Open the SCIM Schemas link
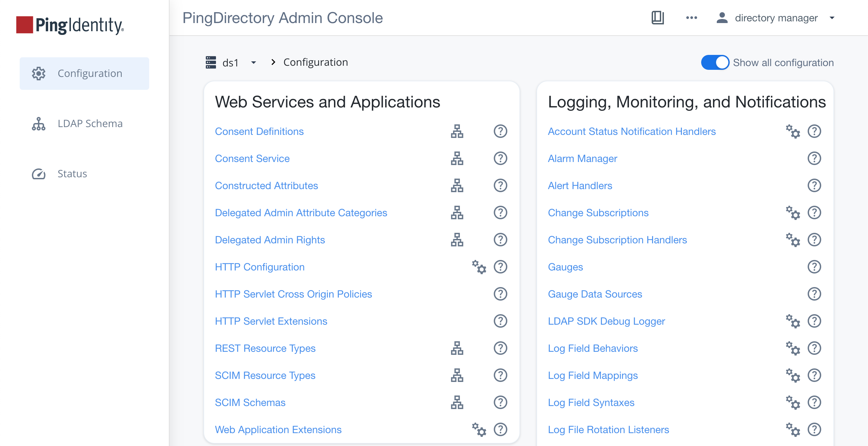Image resolution: width=868 pixels, height=446 pixels. [250, 403]
